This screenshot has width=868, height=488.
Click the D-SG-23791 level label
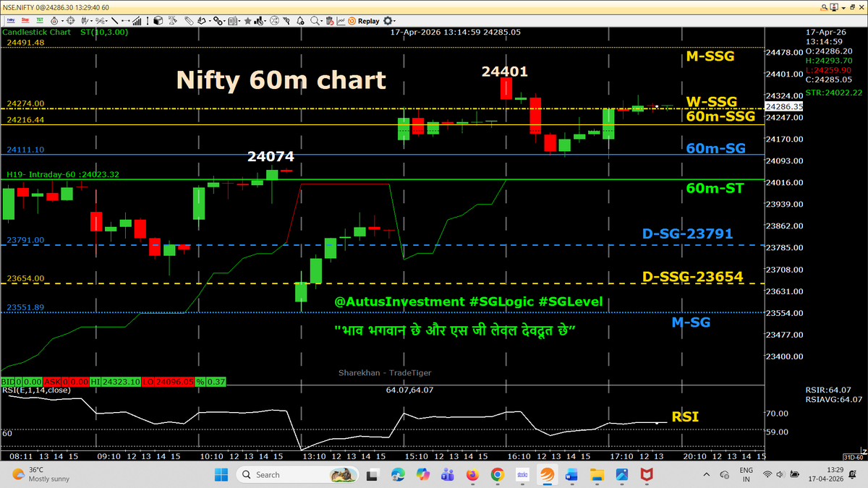coord(687,234)
